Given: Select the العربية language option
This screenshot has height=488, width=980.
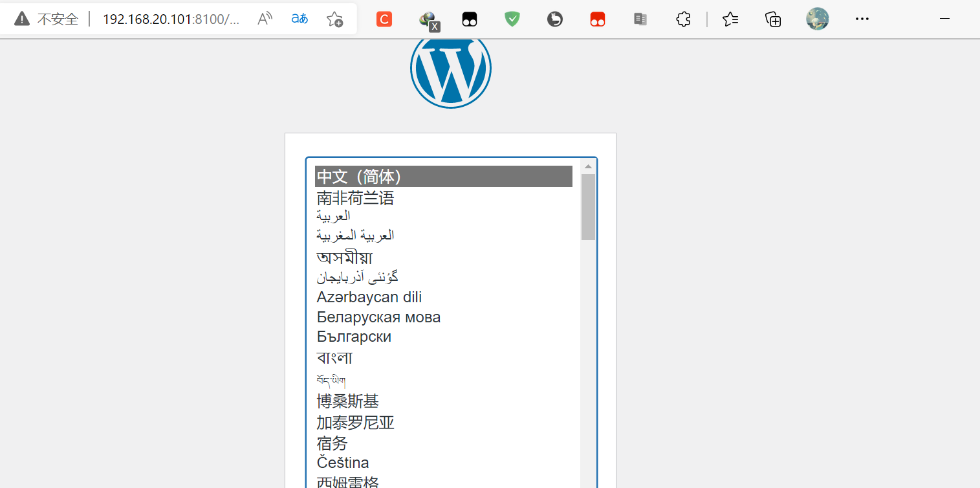Looking at the screenshot, I should (444, 216).
